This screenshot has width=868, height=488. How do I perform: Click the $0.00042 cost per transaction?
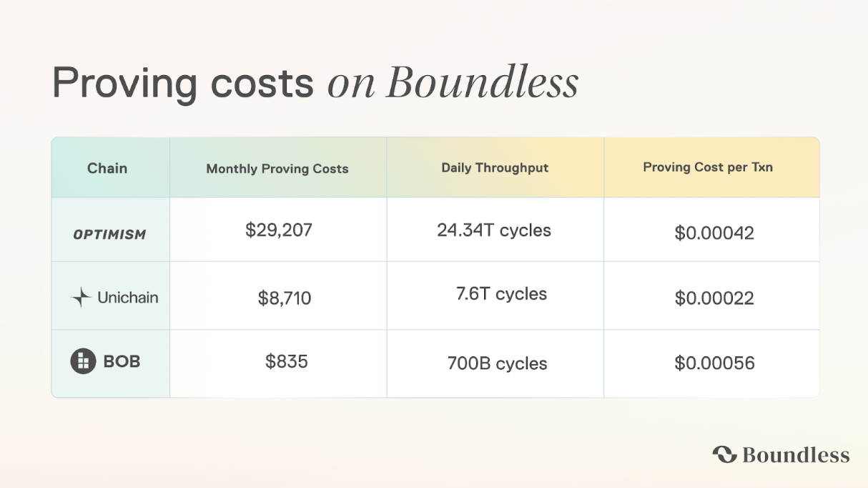(714, 233)
